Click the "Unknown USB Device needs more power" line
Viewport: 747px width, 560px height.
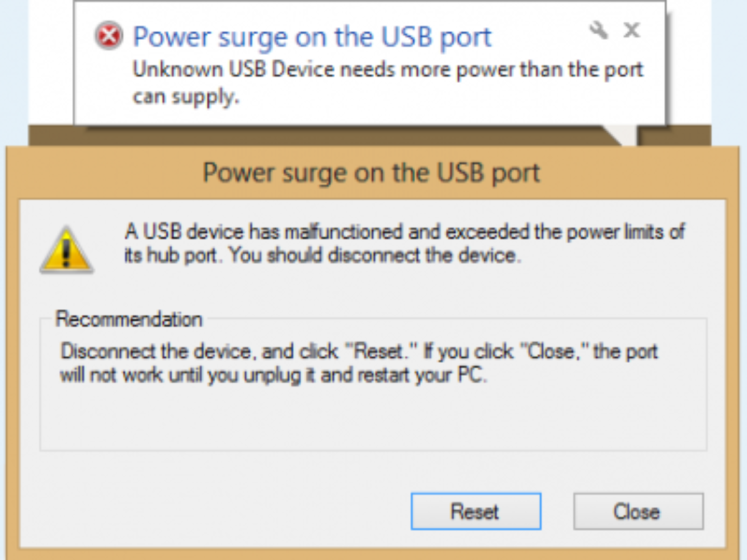pos(388,70)
